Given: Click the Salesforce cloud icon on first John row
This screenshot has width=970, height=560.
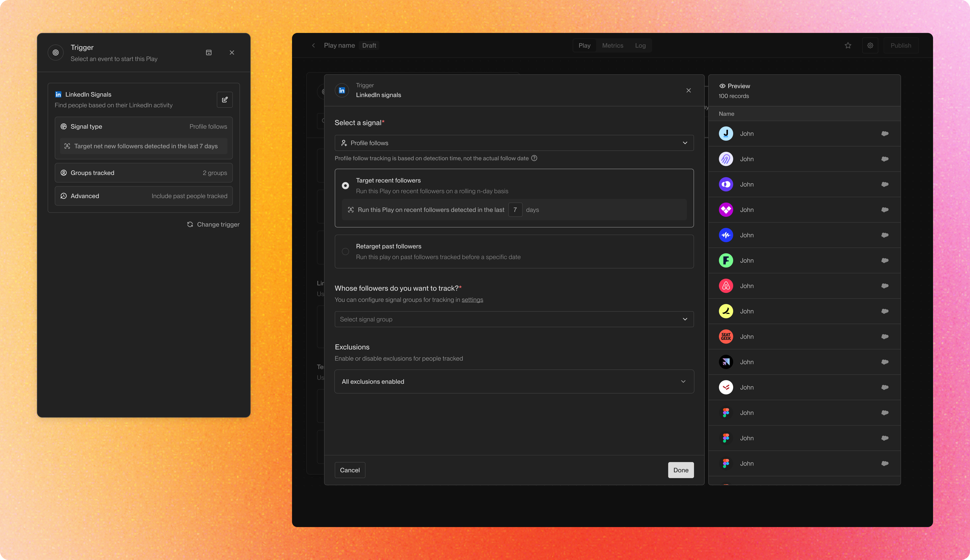Looking at the screenshot, I should click(885, 134).
